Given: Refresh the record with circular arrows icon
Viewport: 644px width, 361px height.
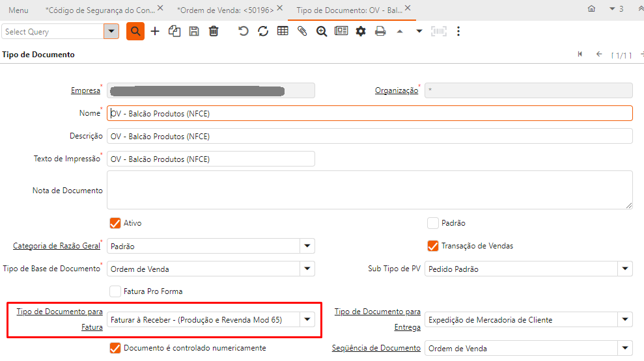Looking at the screenshot, I should (263, 31).
